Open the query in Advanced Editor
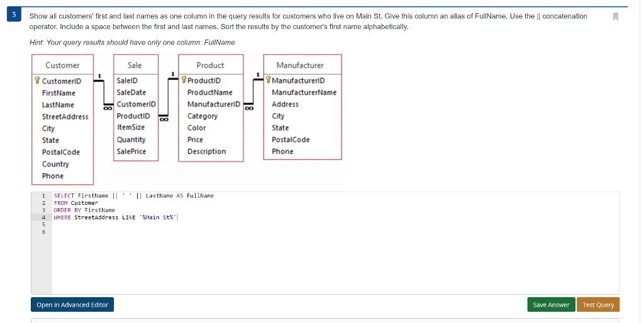The height and width of the screenshot is (323, 644). tap(72, 305)
